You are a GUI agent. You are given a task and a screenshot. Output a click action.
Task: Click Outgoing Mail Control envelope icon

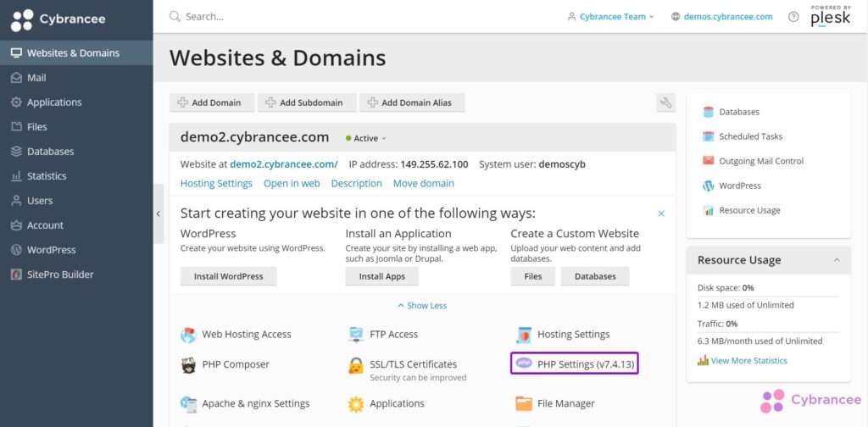pos(709,161)
